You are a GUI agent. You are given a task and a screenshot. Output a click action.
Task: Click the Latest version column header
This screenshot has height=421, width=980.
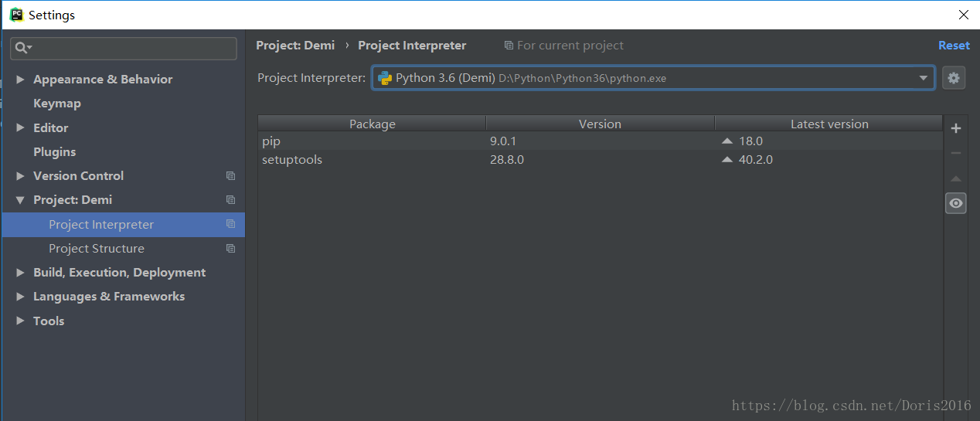point(829,124)
